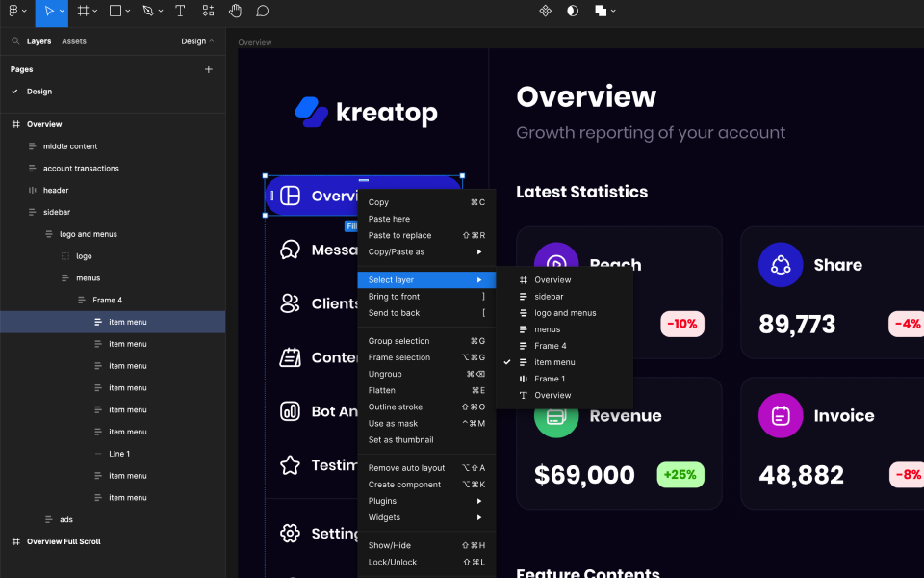Expand the Copy/Paste as submenu

(x=404, y=251)
